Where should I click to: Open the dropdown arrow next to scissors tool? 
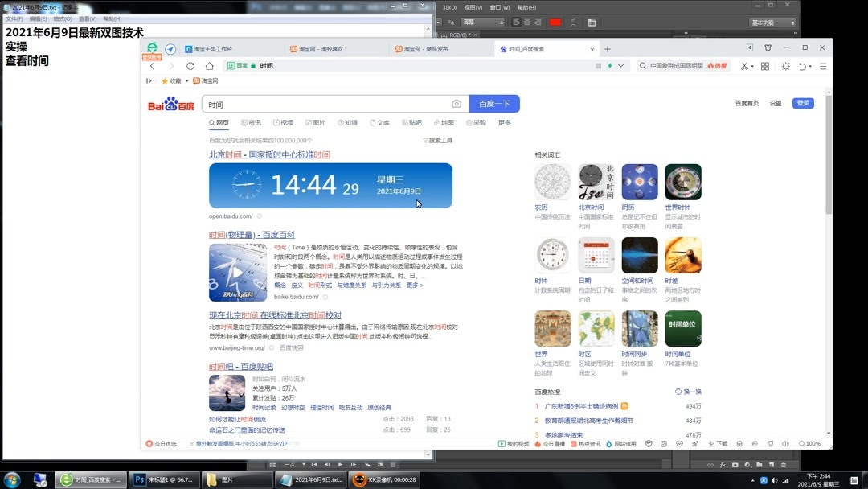click(752, 67)
